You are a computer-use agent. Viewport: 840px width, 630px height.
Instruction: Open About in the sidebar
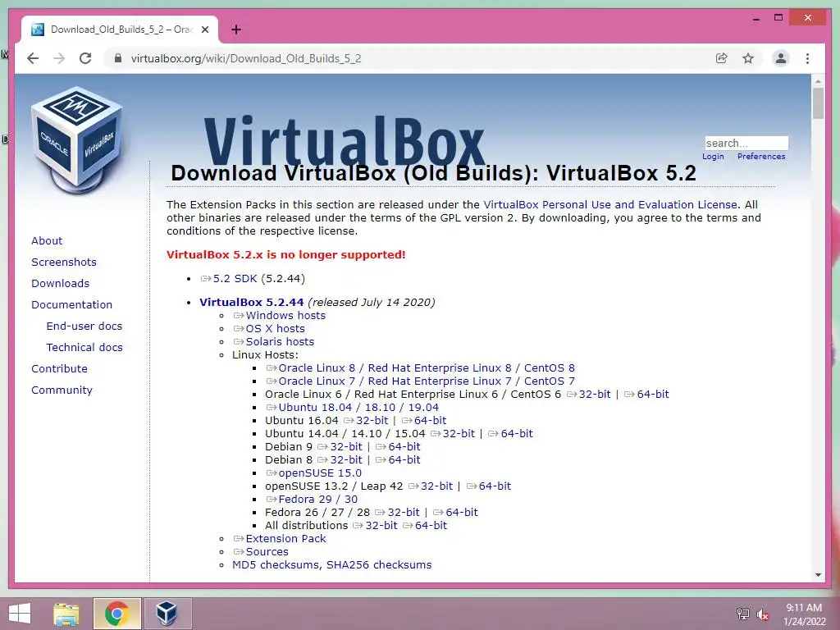[x=47, y=240]
